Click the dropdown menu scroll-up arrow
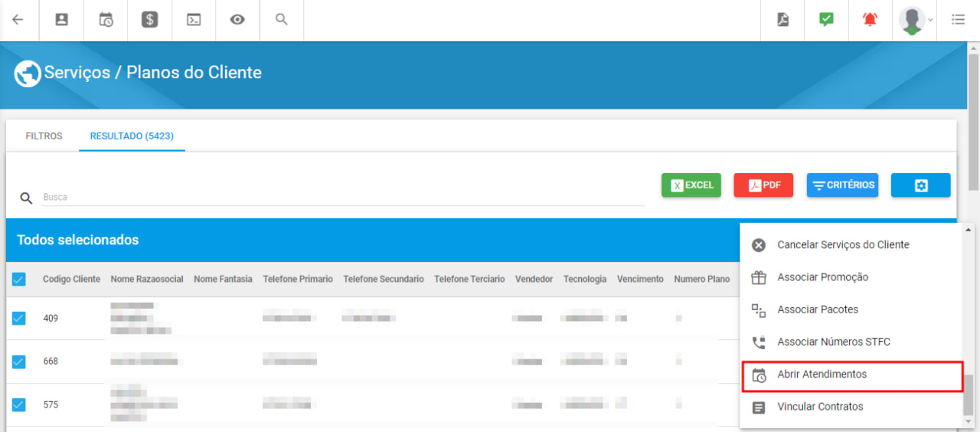 969,229
